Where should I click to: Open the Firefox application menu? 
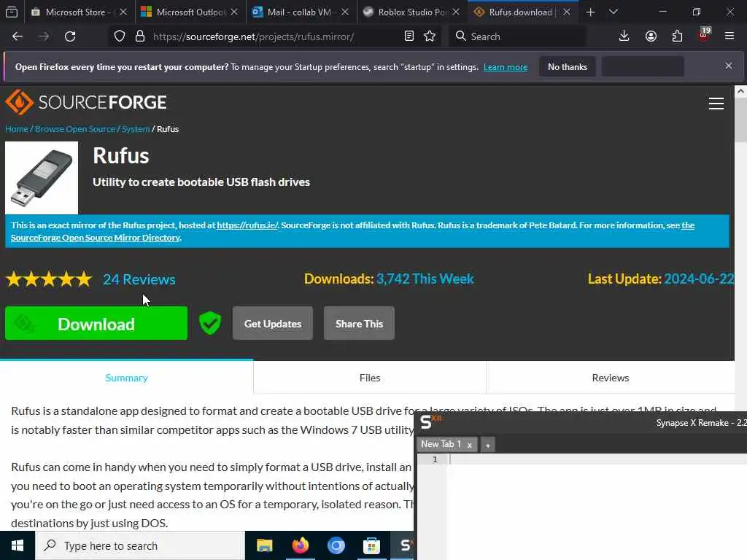pos(729,36)
